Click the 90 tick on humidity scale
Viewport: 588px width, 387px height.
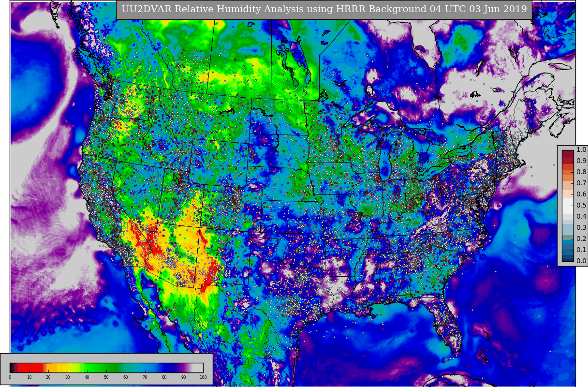[x=184, y=377]
